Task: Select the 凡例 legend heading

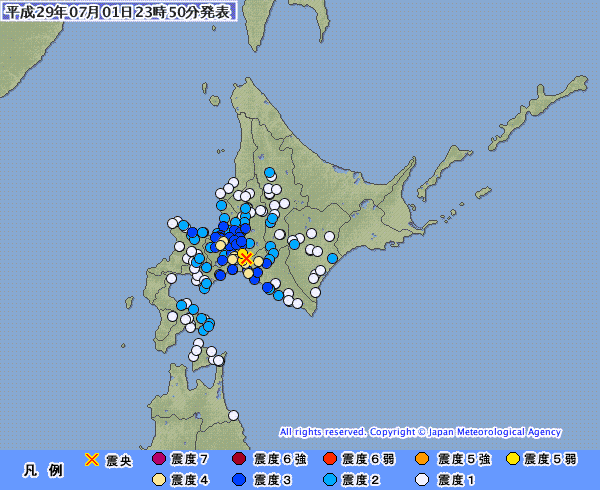Action: click(x=43, y=470)
